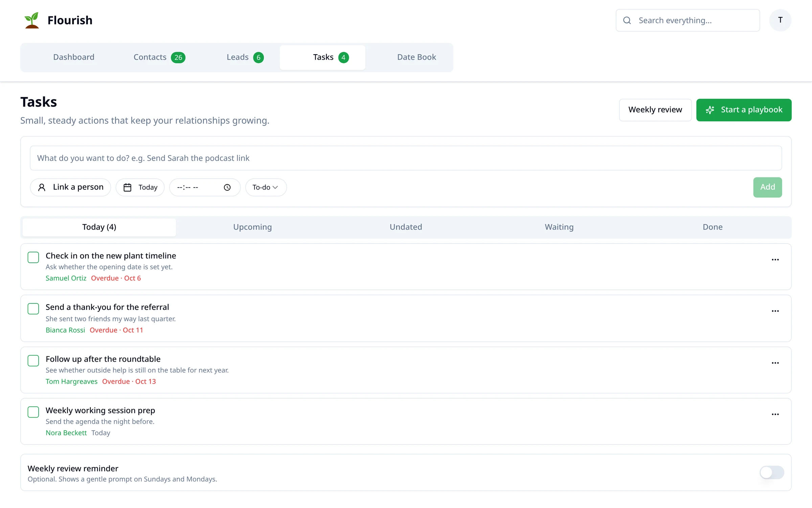Complete Follow up after the roundtable task
Image resolution: width=812 pixels, height=508 pixels.
click(33, 361)
